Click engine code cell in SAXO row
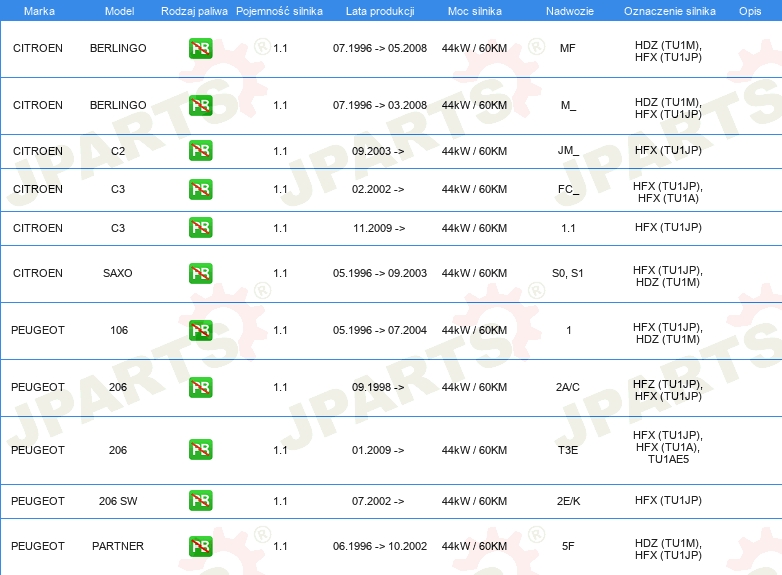Image resolution: width=782 pixels, height=575 pixels. point(668,276)
